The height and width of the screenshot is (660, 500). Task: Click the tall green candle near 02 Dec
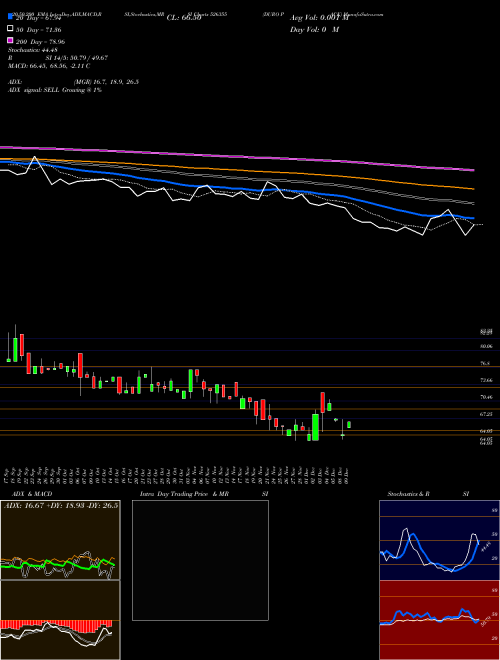(315, 427)
